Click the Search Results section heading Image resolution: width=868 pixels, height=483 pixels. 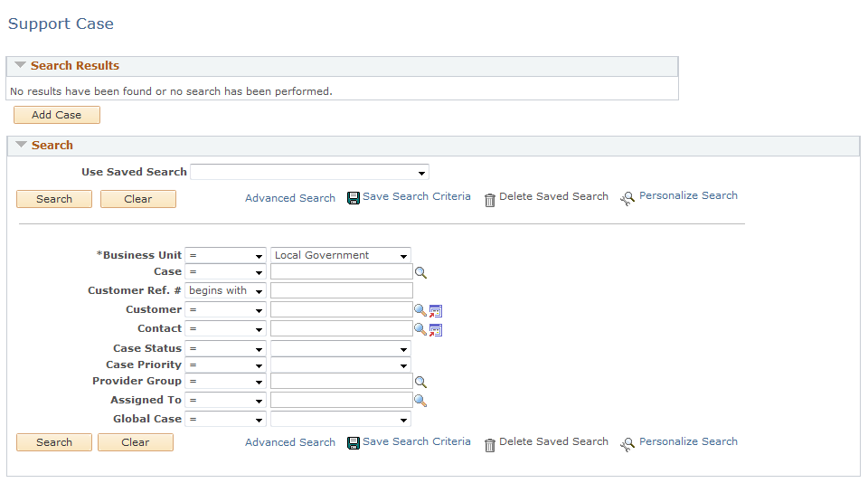[75, 65]
